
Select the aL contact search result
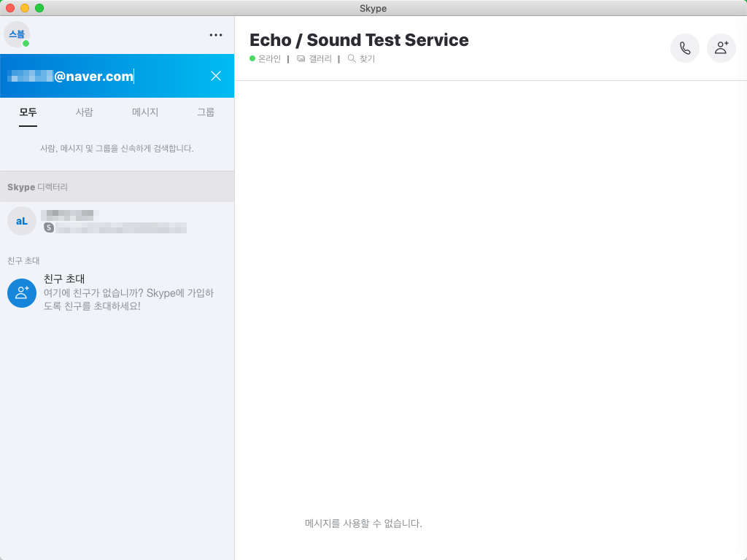point(117,222)
